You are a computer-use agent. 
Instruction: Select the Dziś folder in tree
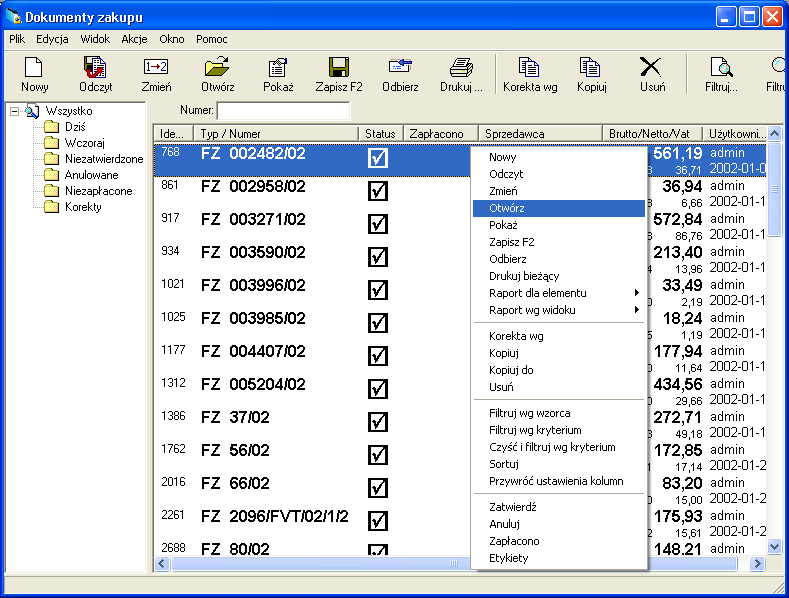pyautogui.click(x=75, y=127)
